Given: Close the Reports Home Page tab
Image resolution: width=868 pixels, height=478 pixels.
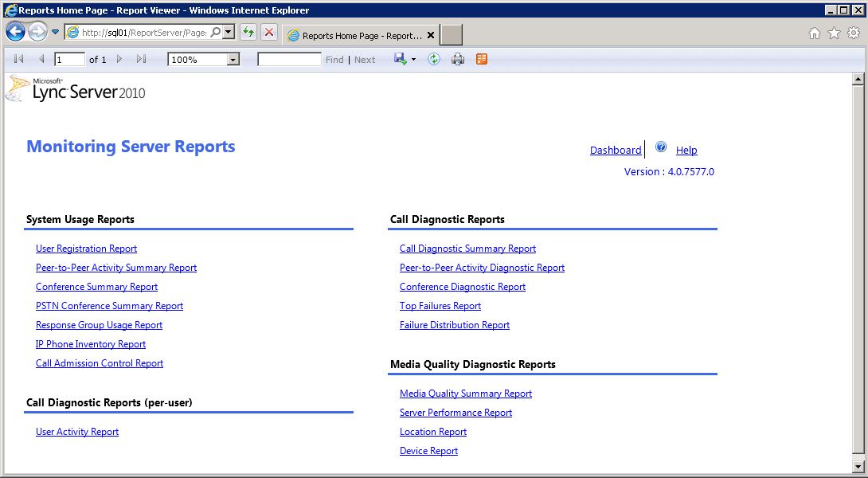Looking at the screenshot, I should point(431,35).
